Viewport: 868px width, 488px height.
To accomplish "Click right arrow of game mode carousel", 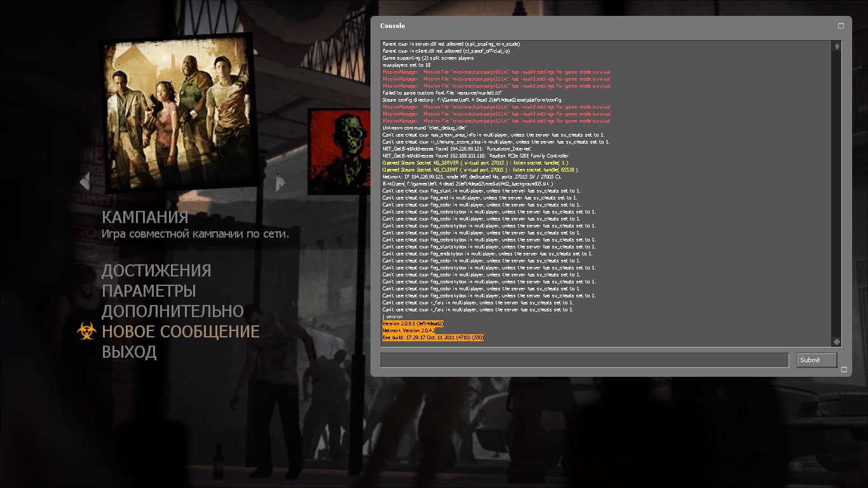I will tap(280, 182).
